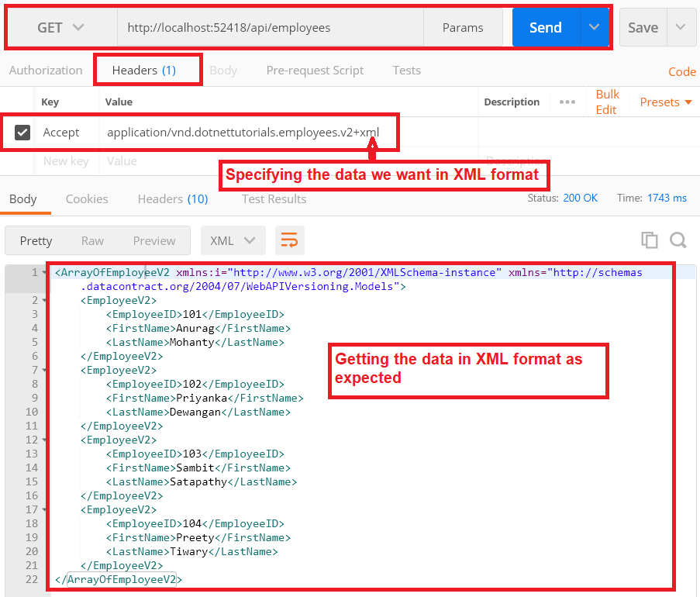Click the New key field
Viewport: 700px width, 597px height.
pyautogui.click(x=66, y=161)
